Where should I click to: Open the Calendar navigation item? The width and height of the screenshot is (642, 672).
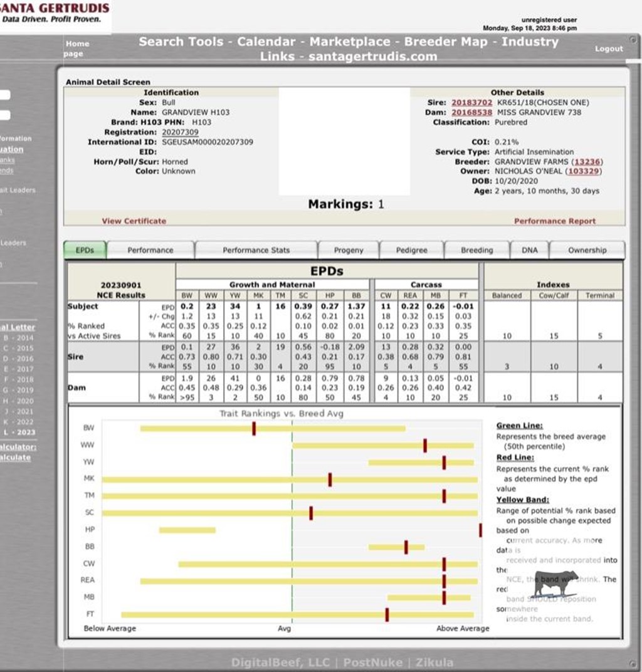[x=266, y=41]
